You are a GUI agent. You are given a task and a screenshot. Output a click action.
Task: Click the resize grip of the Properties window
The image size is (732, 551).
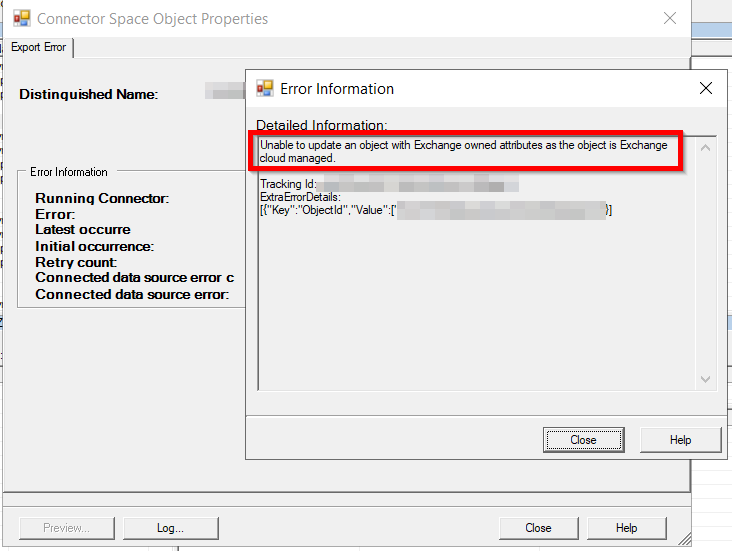click(684, 539)
